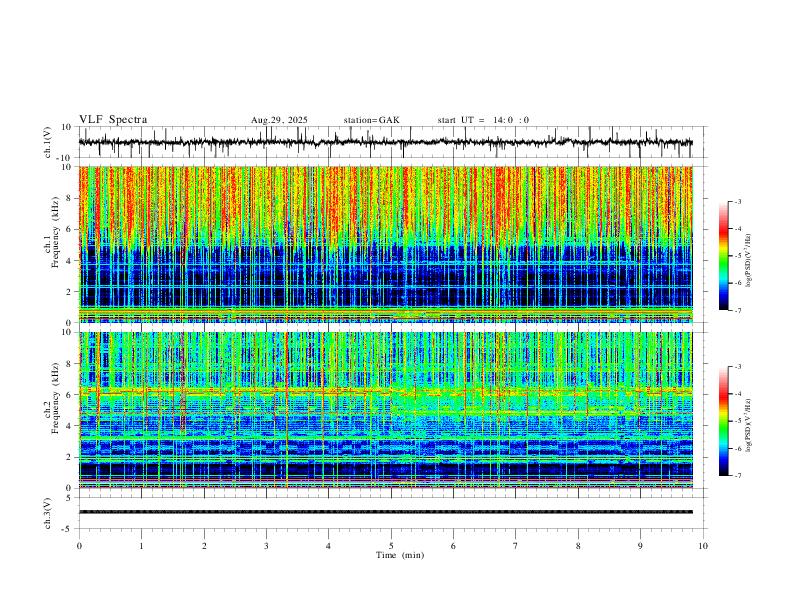
Task: Click inside the ch.1 spectrogram panel
Action: [385, 244]
